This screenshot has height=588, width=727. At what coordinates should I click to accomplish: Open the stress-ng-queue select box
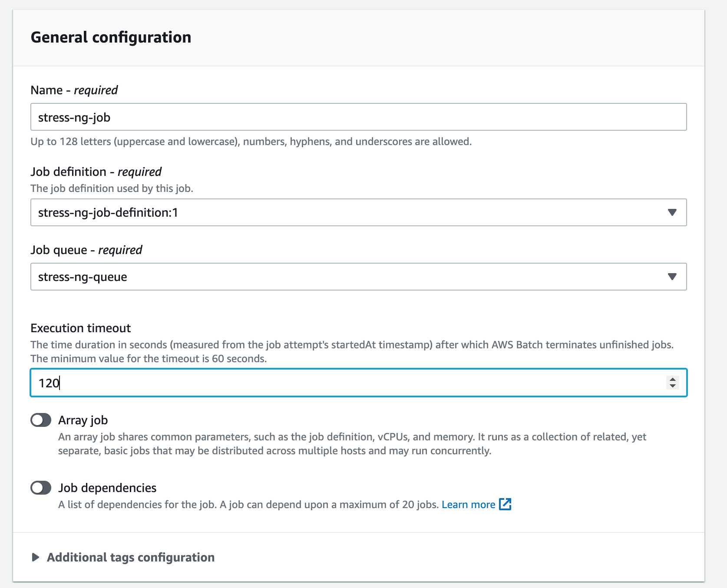pyautogui.click(x=358, y=277)
